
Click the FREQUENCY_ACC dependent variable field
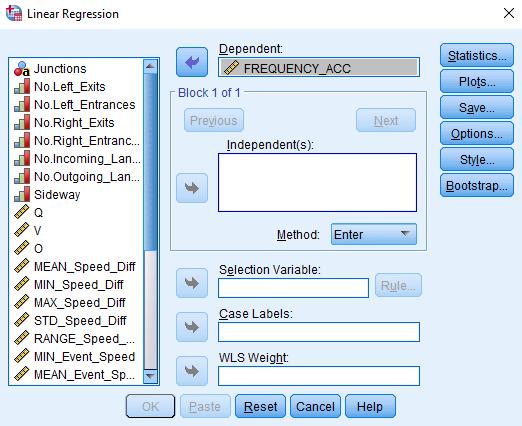[319, 68]
